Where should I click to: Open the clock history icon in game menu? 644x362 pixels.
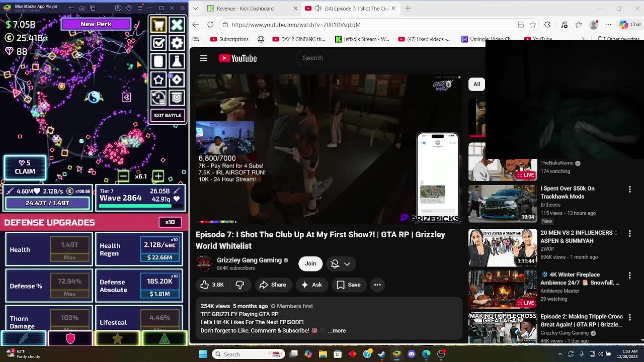click(x=158, y=98)
